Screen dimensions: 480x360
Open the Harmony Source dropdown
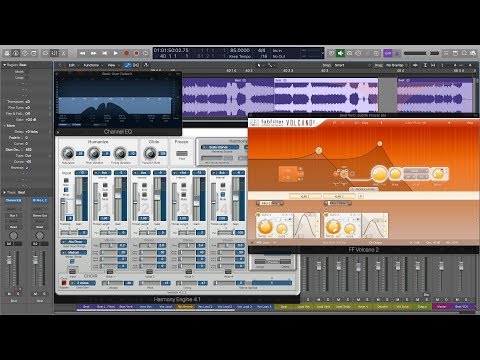pos(219,147)
